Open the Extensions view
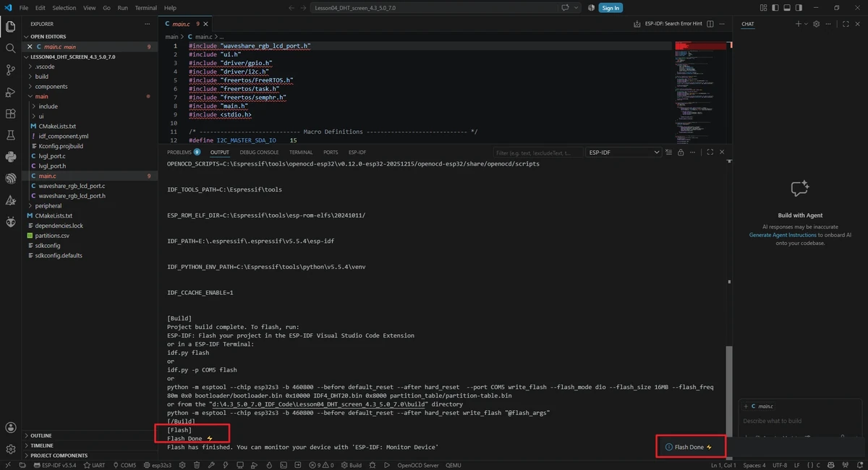Viewport: 868px width, 470px height. point(10,114)
